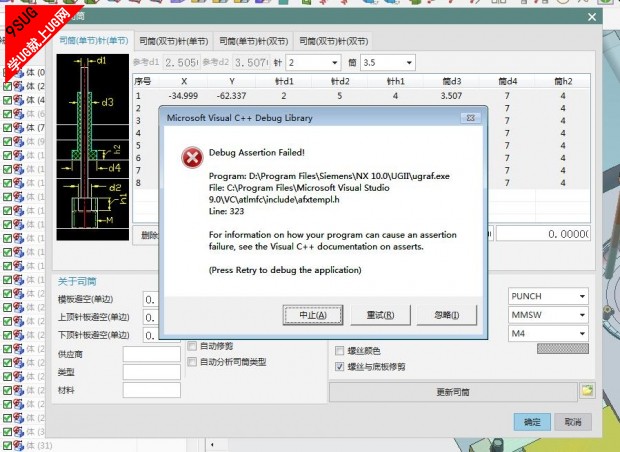
Task: Open the 筒 dropdown showing 3.5
Action: [388, 62]
